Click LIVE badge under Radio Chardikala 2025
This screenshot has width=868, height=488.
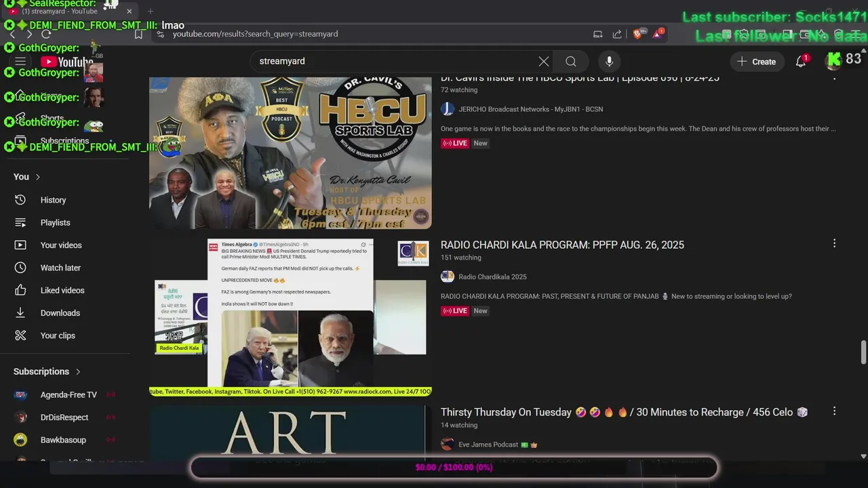pos(455,310)
